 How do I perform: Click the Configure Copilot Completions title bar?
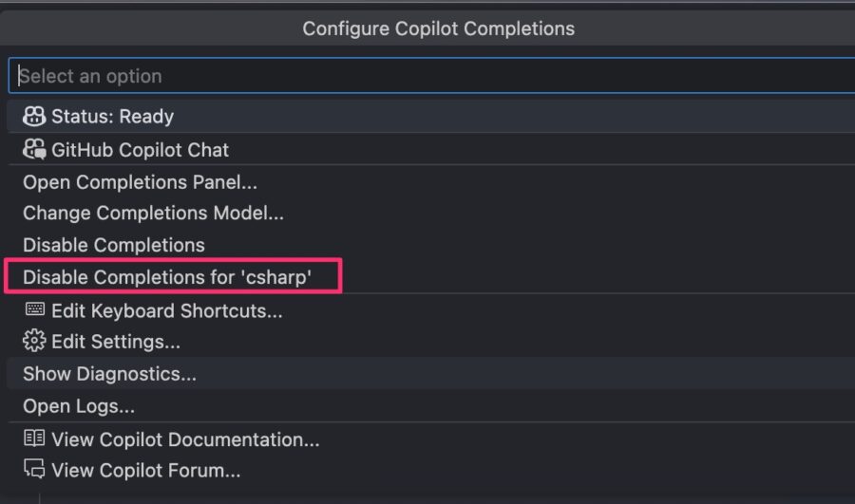coord(427,28)
